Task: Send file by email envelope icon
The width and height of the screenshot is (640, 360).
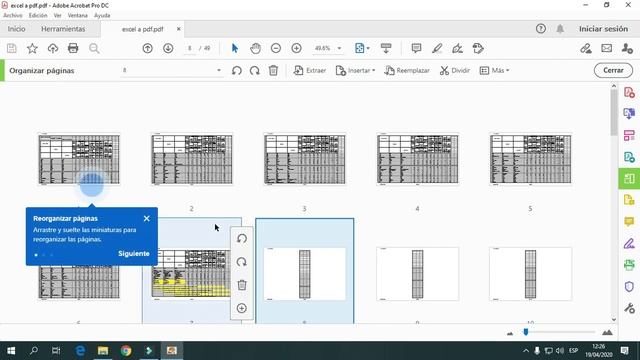Action: (x=607, y=48)
